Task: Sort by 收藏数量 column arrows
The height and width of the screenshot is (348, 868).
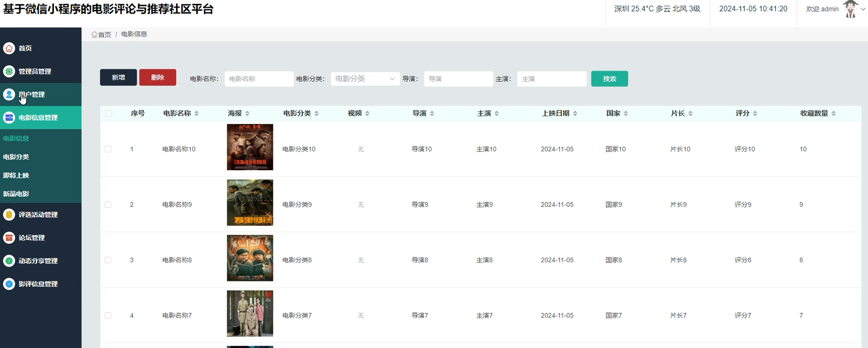Action: click(x=833, y=113)
